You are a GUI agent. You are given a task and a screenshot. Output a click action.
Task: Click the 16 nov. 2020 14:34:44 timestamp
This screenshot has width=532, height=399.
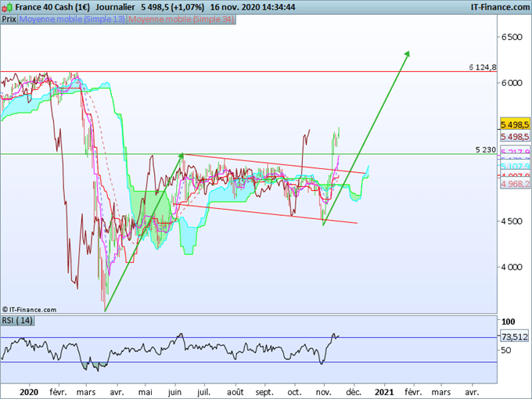[x=253, y=7]
